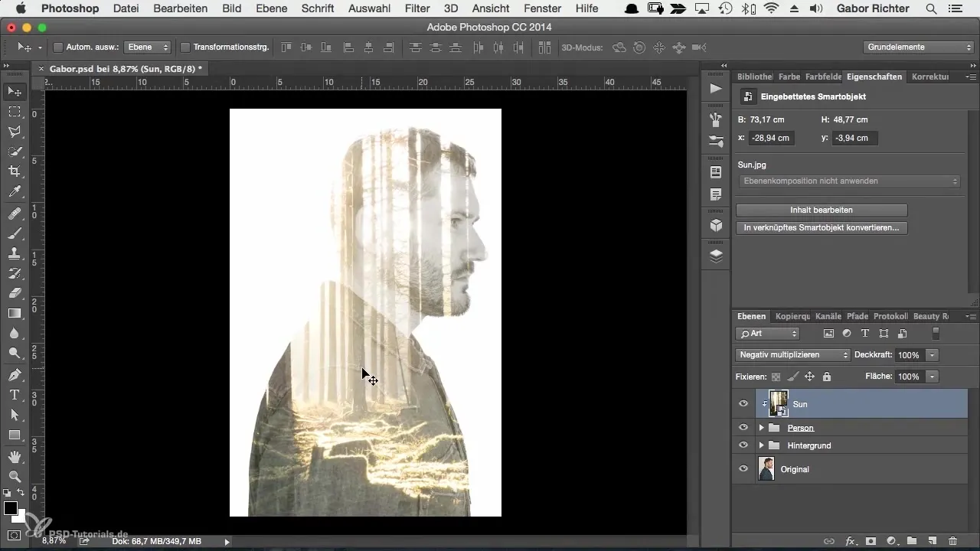This screenshot has width=980, height=551.
Task: Select the Healing Brush tool
Action: (14, 214)
